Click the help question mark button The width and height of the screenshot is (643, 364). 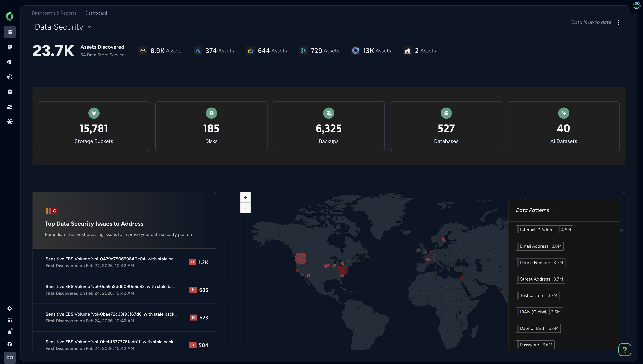625,349
